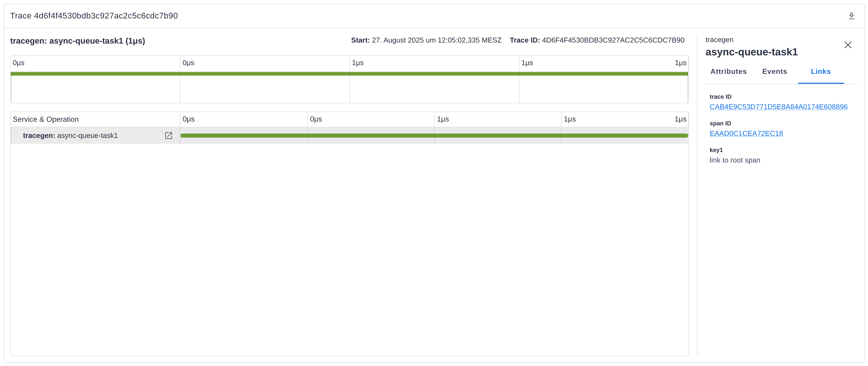Click the trace title 4d6f4f4530bdb3c927ac2c5c6cdc7b90
The image size is (868, 366).
pos(94,16)
